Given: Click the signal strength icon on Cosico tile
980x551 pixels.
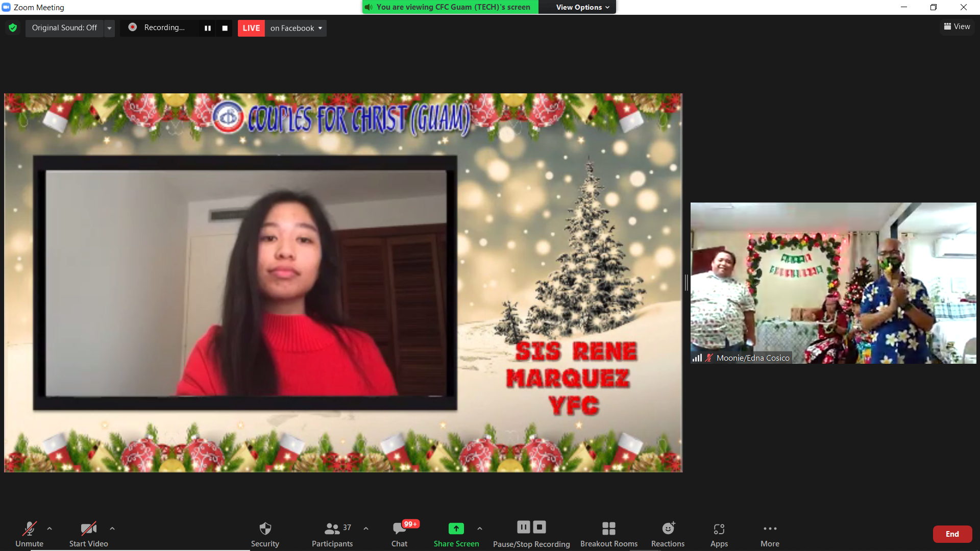Looking at the screenshot, I should (x=697, y=358).
